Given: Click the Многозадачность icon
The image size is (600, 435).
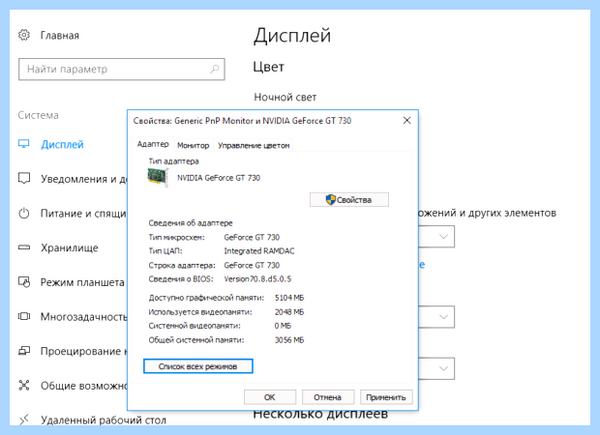Looking at the screenshot, I should [24, 316].
